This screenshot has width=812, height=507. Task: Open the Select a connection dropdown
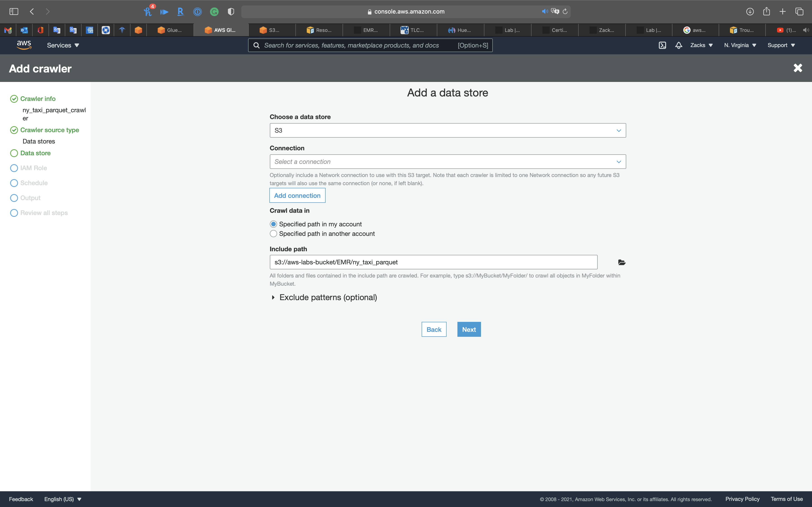448,162
